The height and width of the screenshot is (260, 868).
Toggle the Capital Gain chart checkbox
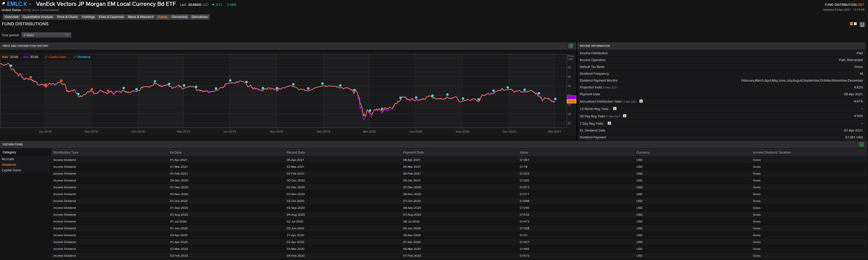coord(46,57)
